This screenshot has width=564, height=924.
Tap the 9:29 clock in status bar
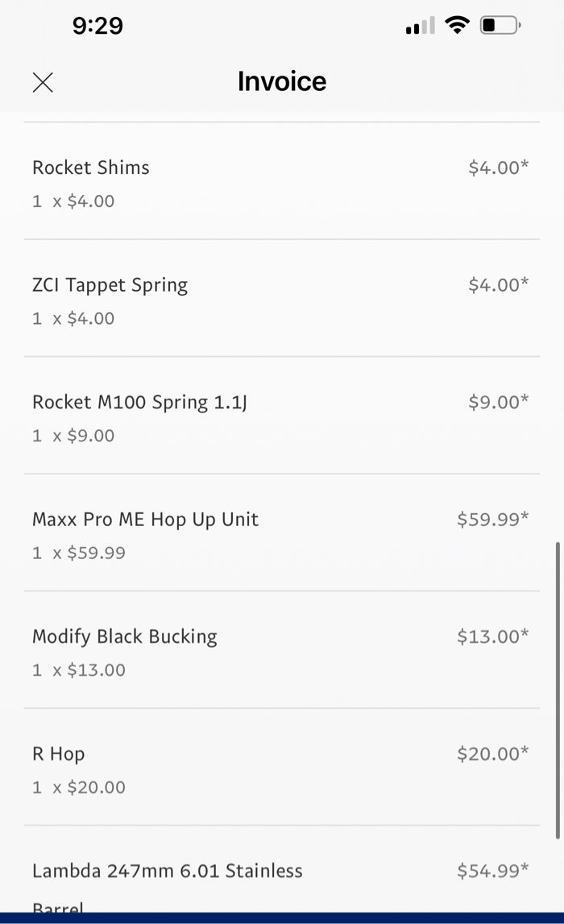point(97,26)
